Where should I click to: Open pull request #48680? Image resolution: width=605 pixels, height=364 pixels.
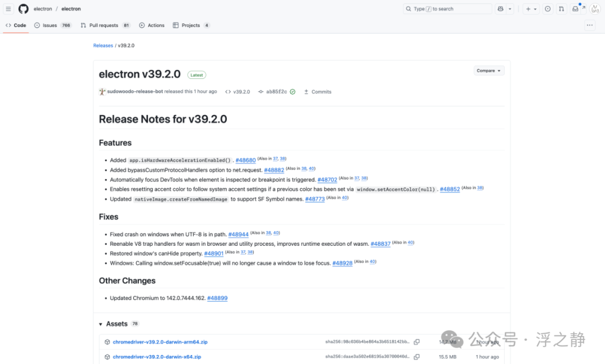(246, 160)
